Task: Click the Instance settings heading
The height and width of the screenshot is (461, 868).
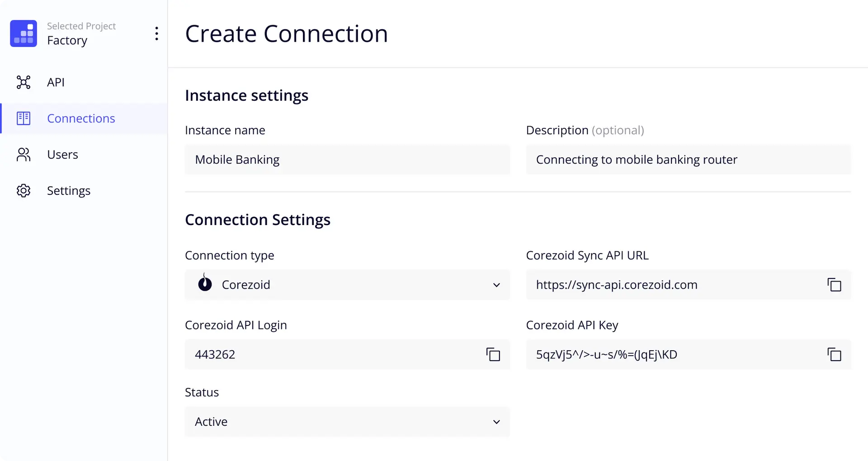Action: [x=246, y=96]
